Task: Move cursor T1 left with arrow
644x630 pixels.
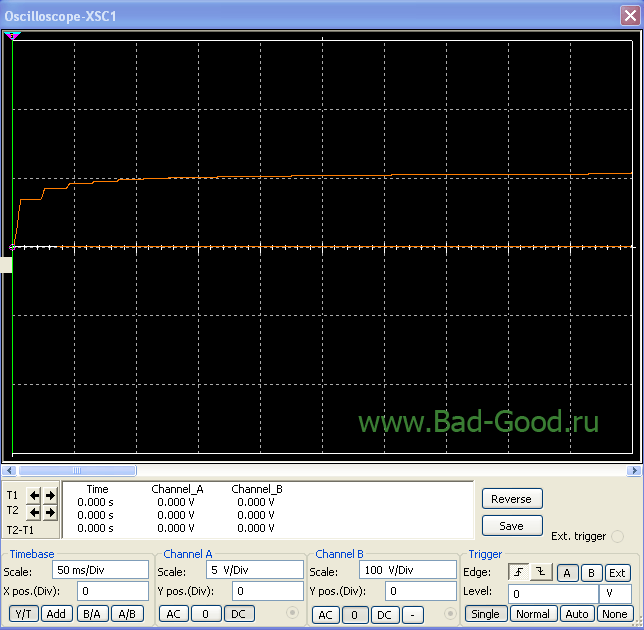Action: [x=34, y=495]
